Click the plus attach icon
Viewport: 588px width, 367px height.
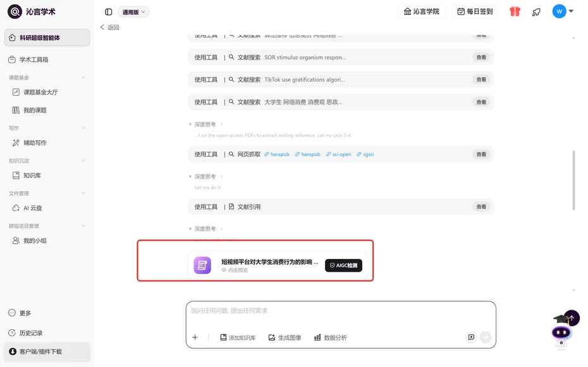coord(195,337)
